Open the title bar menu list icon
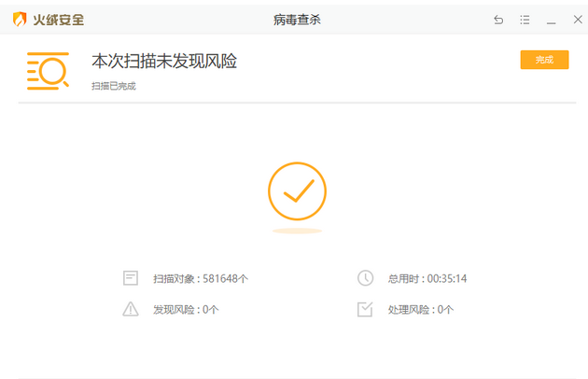This screenshot has width=588, height=379. 525,20
